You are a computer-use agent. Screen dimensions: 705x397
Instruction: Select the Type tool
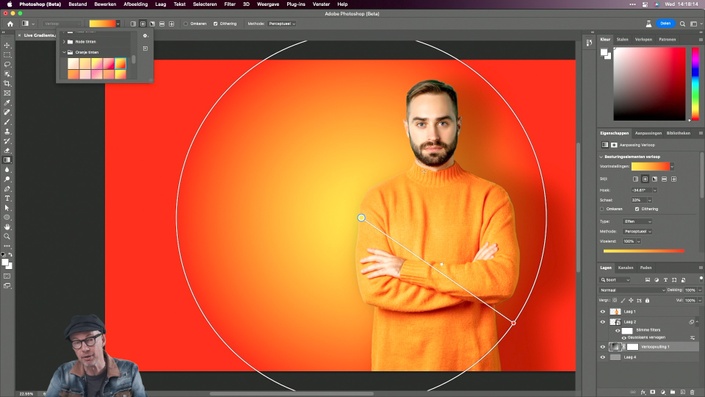pyautogui.click(x=7, y=198)
